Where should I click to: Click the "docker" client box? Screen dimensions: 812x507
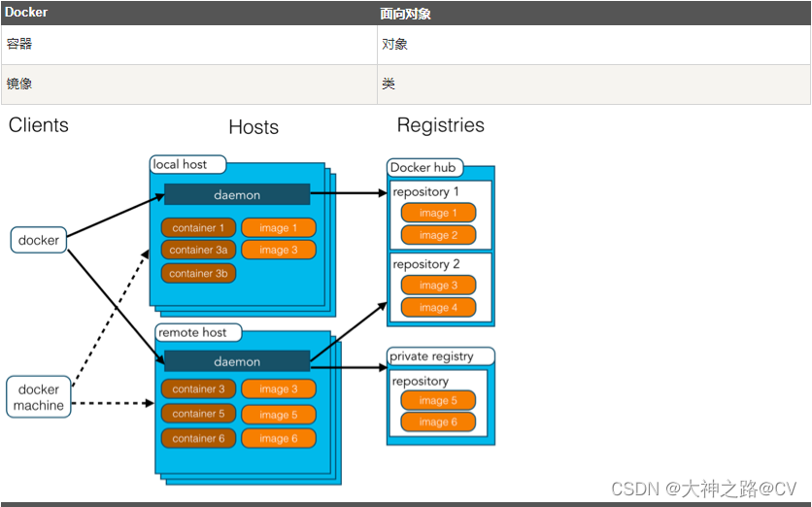(39, 240)
